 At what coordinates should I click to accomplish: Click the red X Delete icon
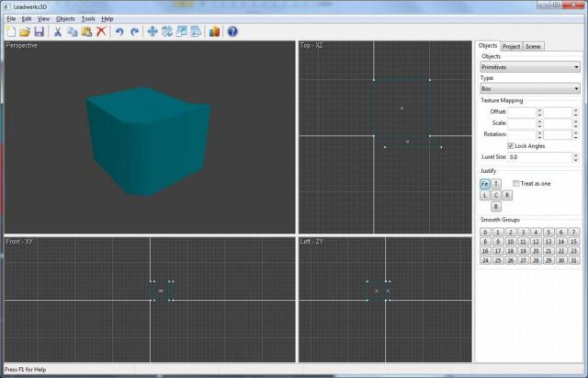101,31
